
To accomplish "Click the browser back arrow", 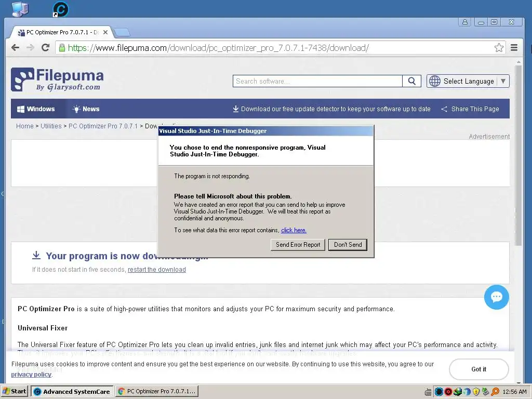I will point(15,47).
